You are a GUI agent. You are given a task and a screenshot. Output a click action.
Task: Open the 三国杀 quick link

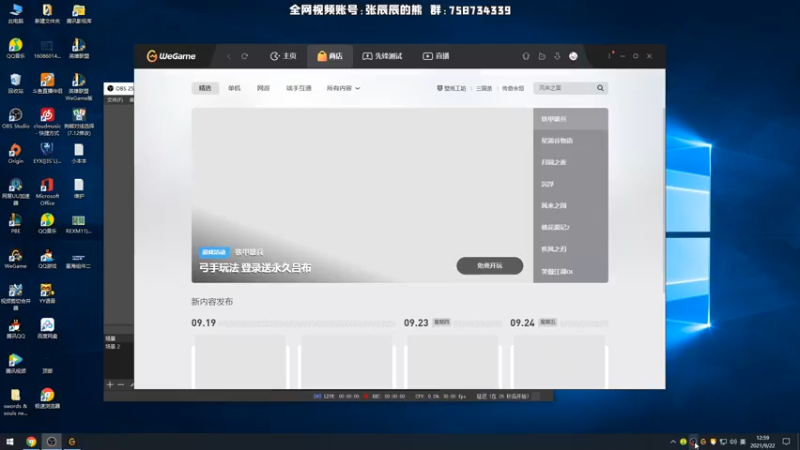click(x=484, y=88)
